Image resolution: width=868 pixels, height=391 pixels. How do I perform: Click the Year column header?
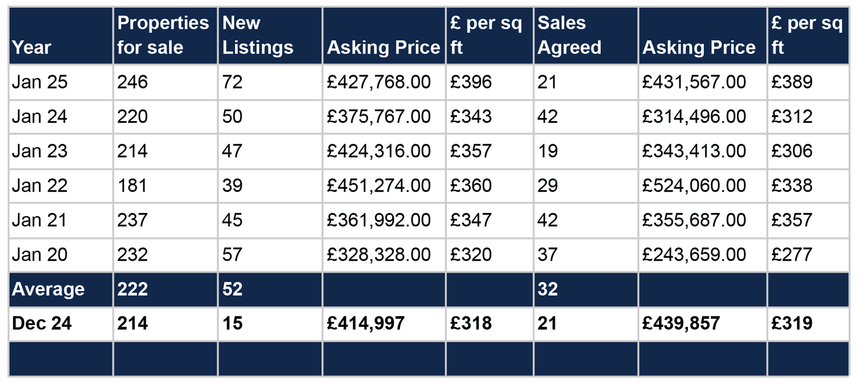(x=32, y=47)
